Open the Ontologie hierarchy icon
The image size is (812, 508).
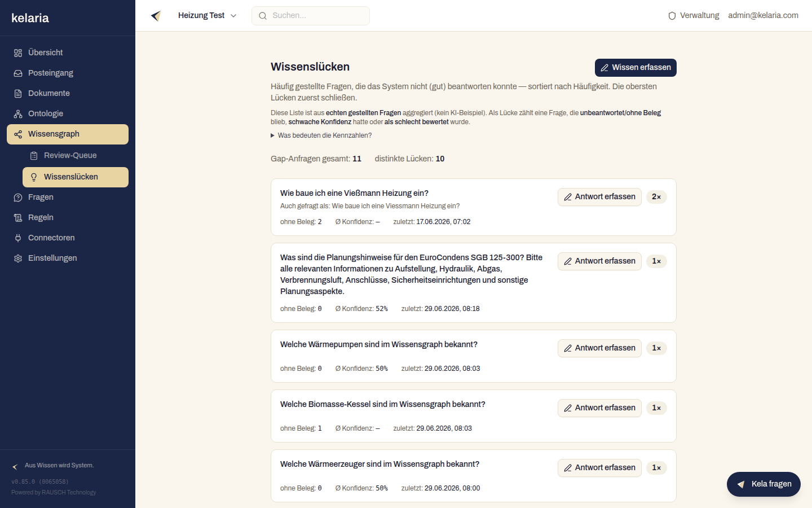[18, 114]
